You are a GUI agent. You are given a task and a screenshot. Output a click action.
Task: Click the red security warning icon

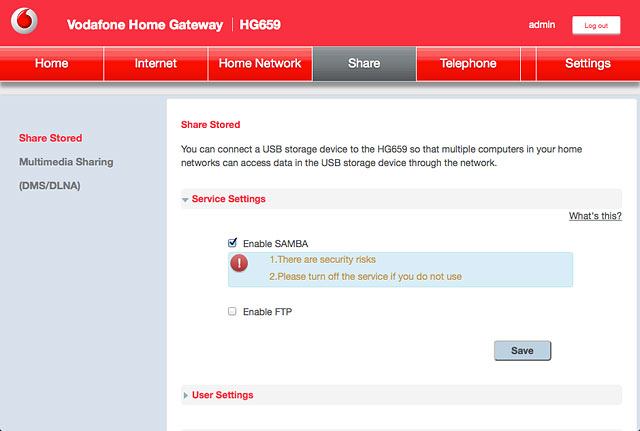(239, 263)
